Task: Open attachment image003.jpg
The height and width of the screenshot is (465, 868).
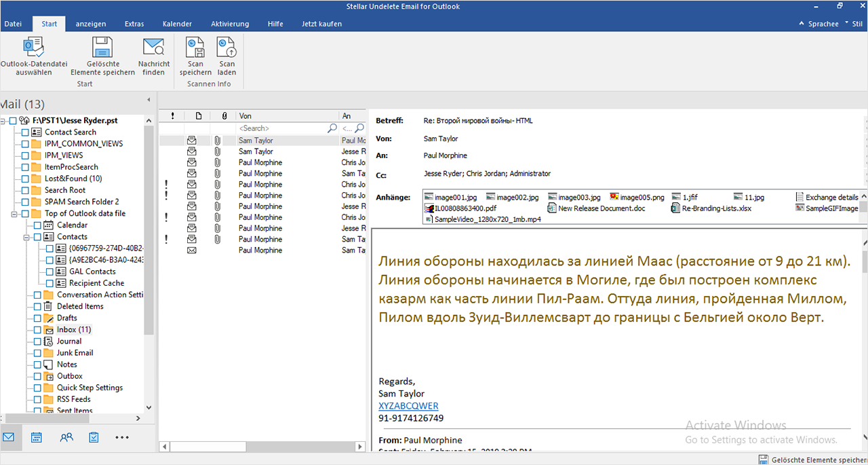Action: click(574, 198)
